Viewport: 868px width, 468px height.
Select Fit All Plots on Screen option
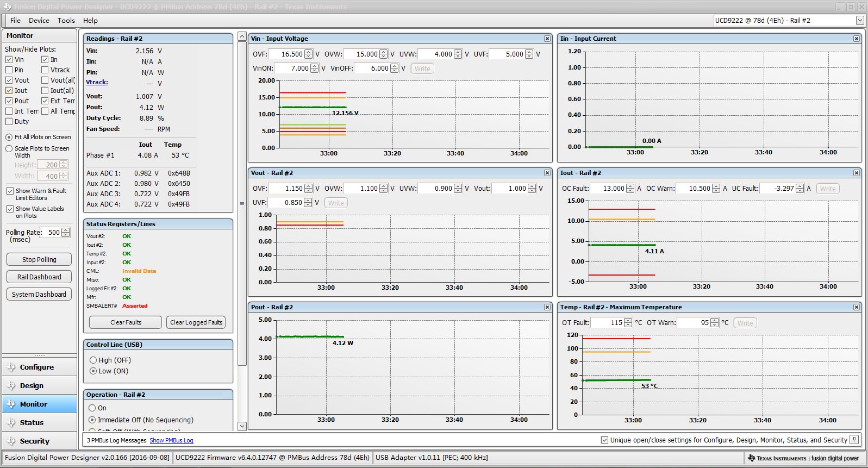click(x=9, y=137)
